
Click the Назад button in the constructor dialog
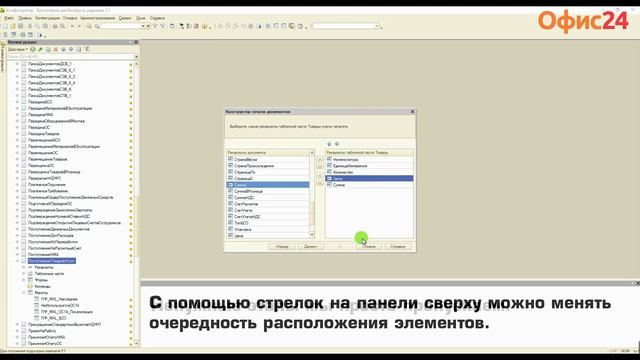pos(282,247)
